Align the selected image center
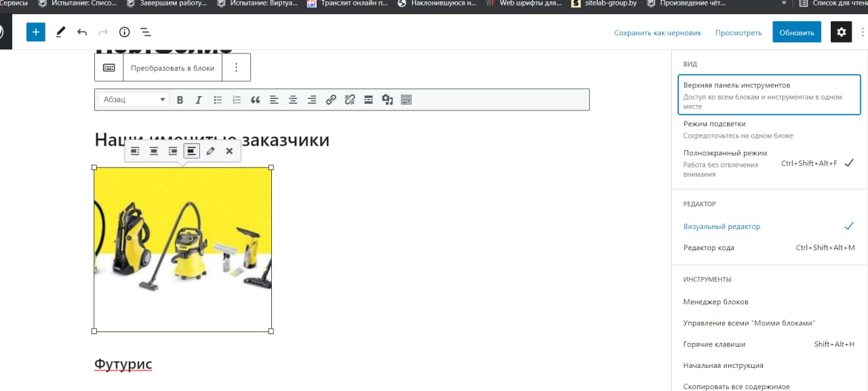The width and height of the screenshot is (868, 391). tap(154, 151)
